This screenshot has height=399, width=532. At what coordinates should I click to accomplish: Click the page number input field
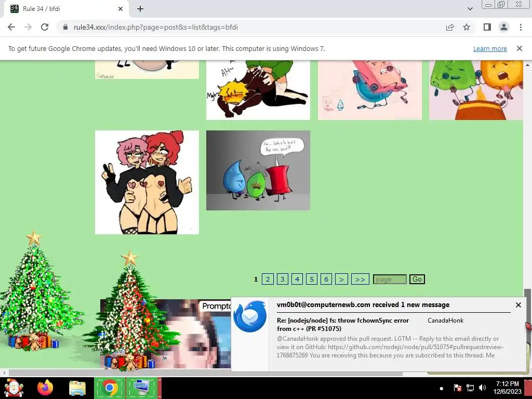click(x=390, y=279)
